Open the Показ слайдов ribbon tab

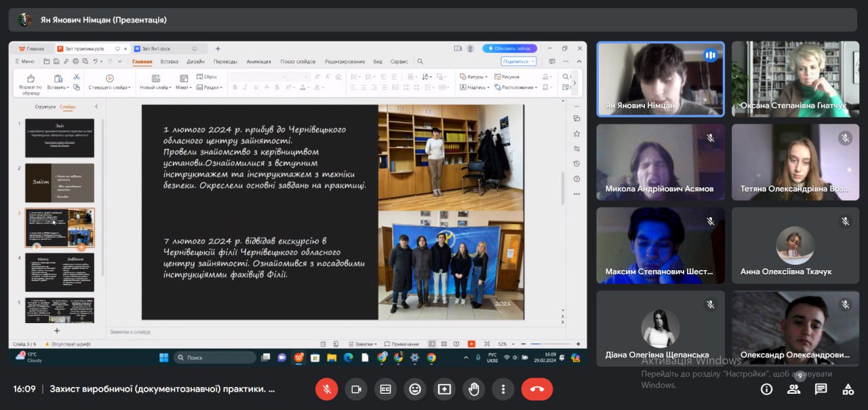click(298, 61)
